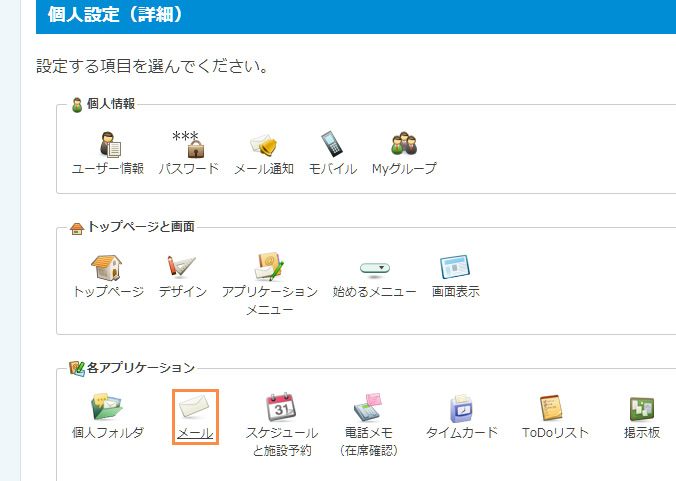676x481 pixels.
Task: Click the メール envelope icon
Action: (194, 406)
